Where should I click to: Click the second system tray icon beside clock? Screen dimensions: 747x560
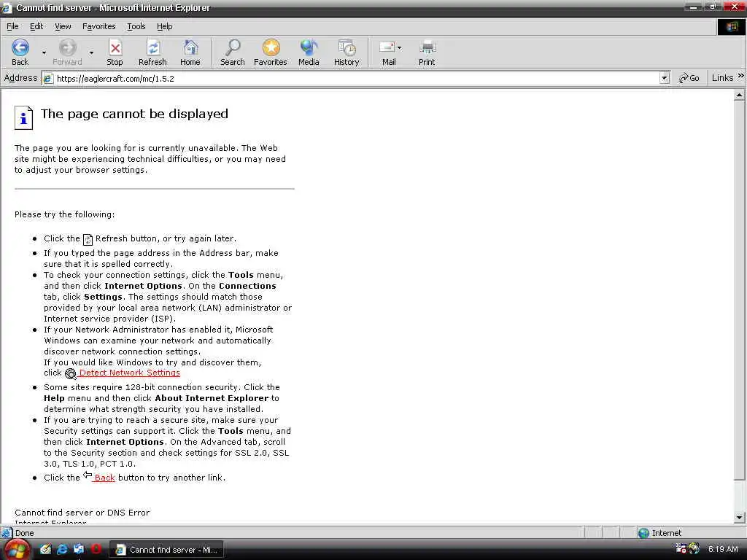694,548
